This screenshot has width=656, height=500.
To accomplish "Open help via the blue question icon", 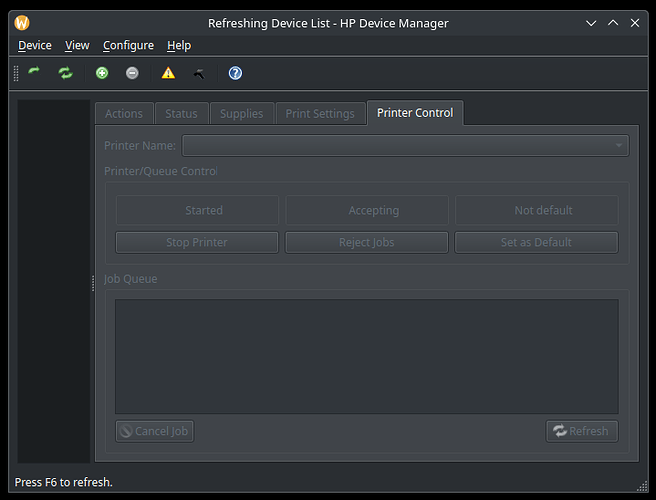I will (235, 73).
